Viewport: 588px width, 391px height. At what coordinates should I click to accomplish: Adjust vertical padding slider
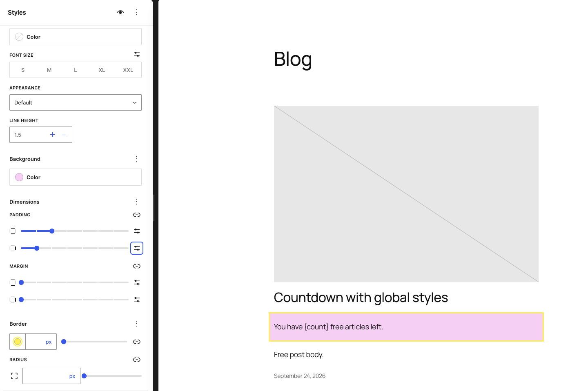tap(75, 231)
